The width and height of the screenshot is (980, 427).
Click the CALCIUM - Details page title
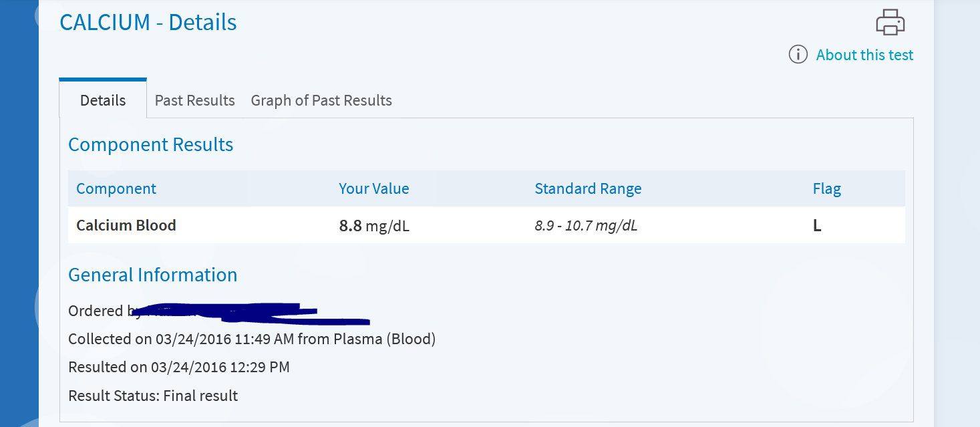click(x=148, y=22)
